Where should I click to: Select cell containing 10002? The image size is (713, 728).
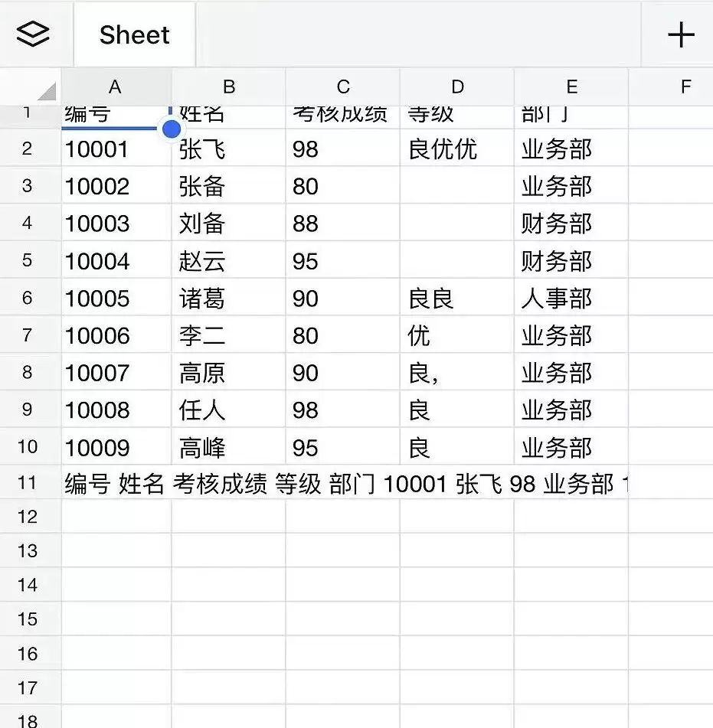(x=116, y=186)
